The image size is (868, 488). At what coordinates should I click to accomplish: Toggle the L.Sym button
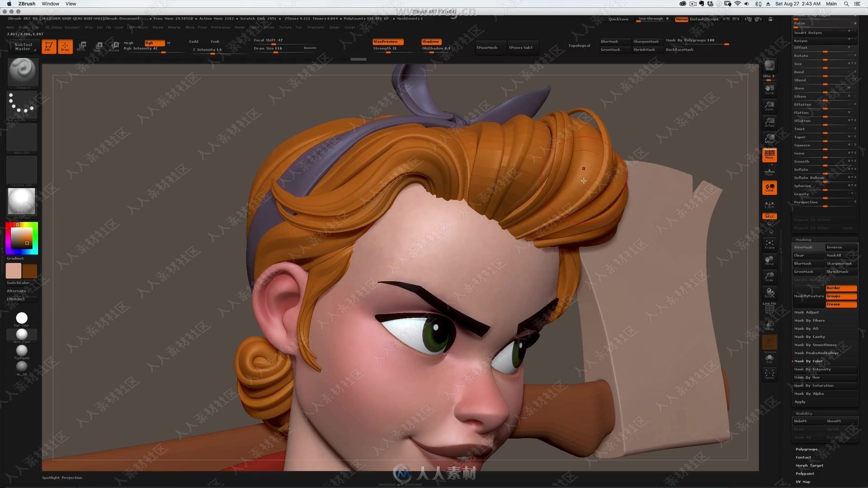(x=769, y=205)
